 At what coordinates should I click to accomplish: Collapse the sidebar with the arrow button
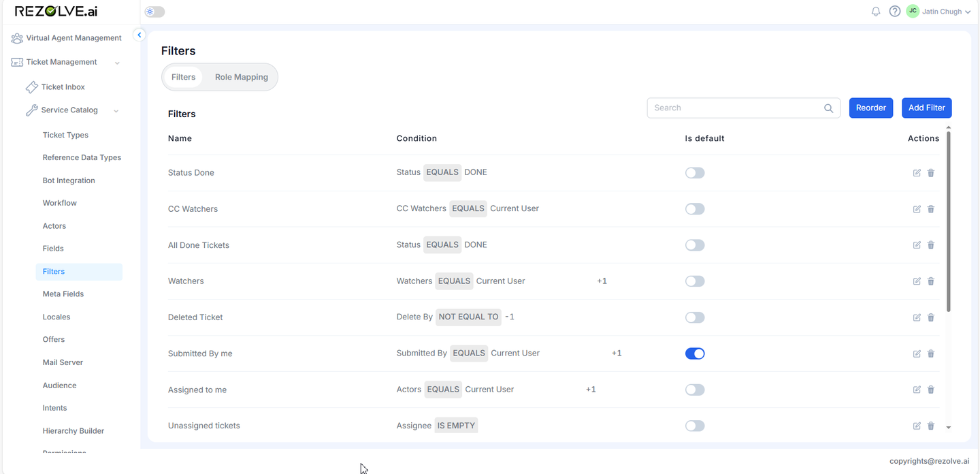point(140,35)
